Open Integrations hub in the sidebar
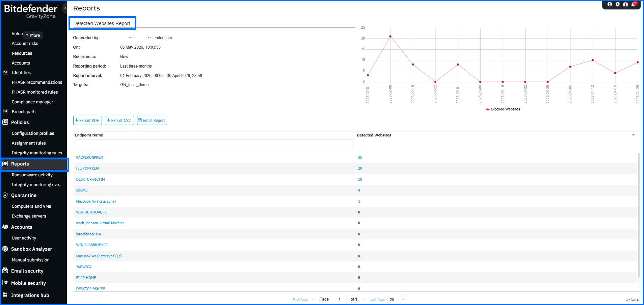644x305 pixels. (30, 295)
